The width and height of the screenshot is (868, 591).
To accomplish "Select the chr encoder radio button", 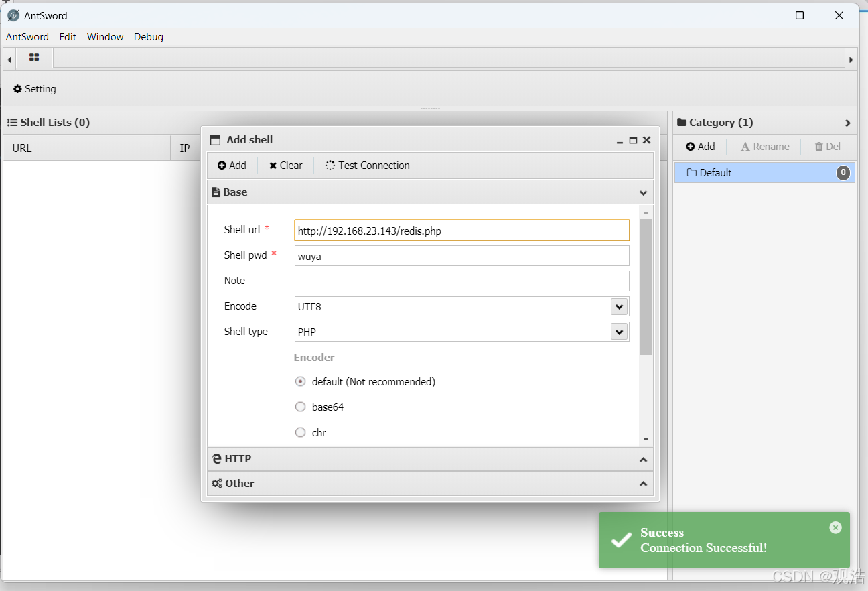I will tap(300, 432).
